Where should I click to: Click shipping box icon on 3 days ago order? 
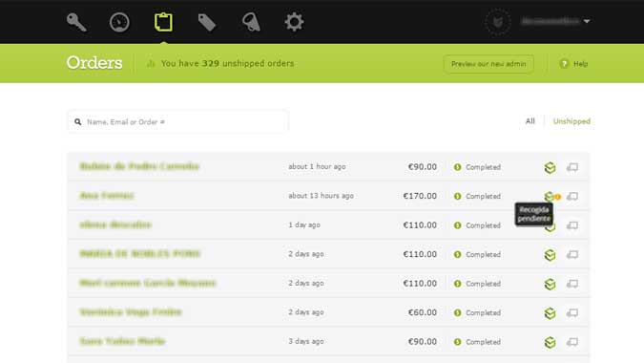pos(550,342)
